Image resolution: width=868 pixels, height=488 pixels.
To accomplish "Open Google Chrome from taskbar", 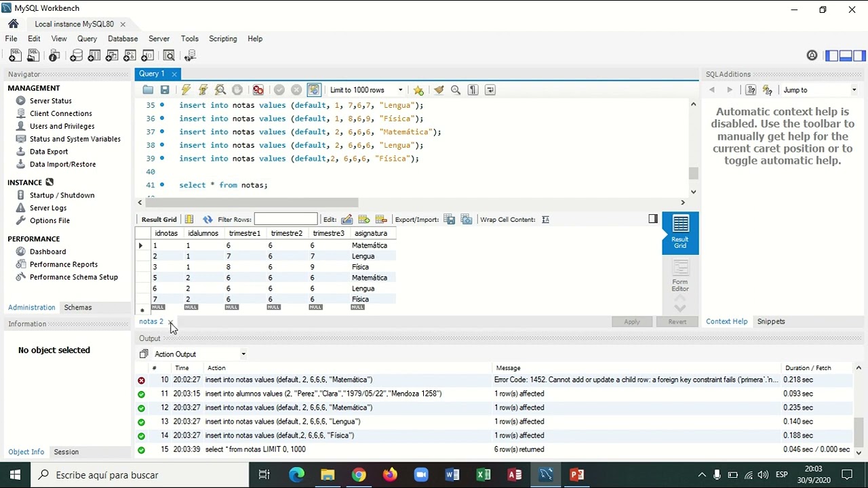I will tap(359, 474).
